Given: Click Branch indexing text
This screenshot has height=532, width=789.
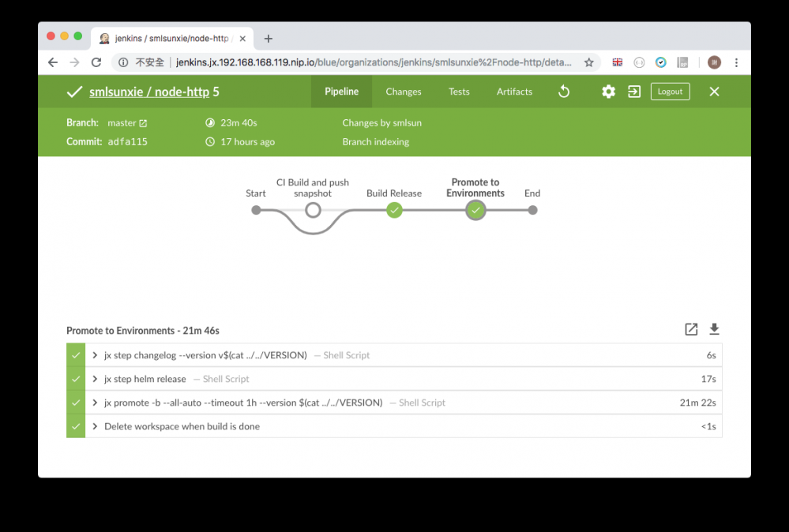Looking at the screenshot, I should coord(376,142).
